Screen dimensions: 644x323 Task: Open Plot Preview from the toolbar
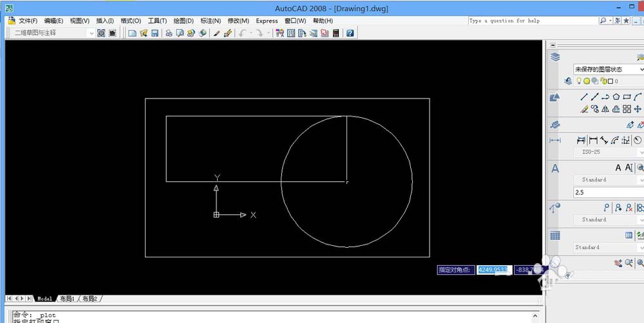tap(180, 33)
